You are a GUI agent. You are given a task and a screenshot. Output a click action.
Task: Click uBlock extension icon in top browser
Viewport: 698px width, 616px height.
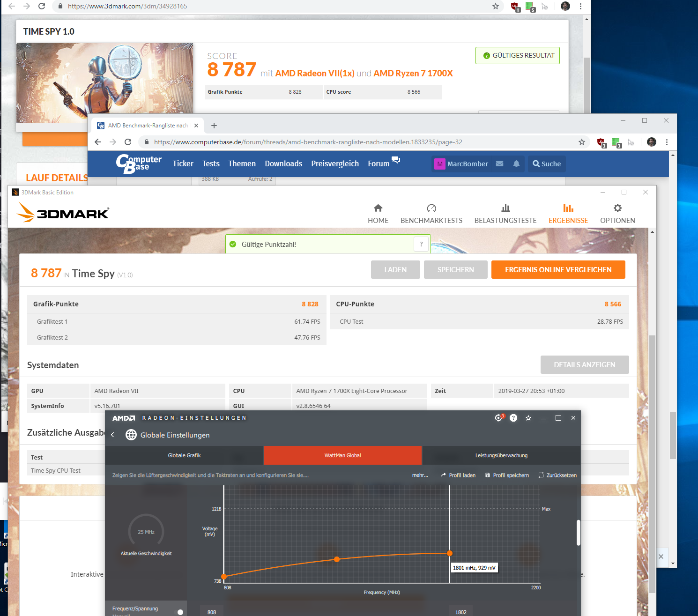point(515,7)
